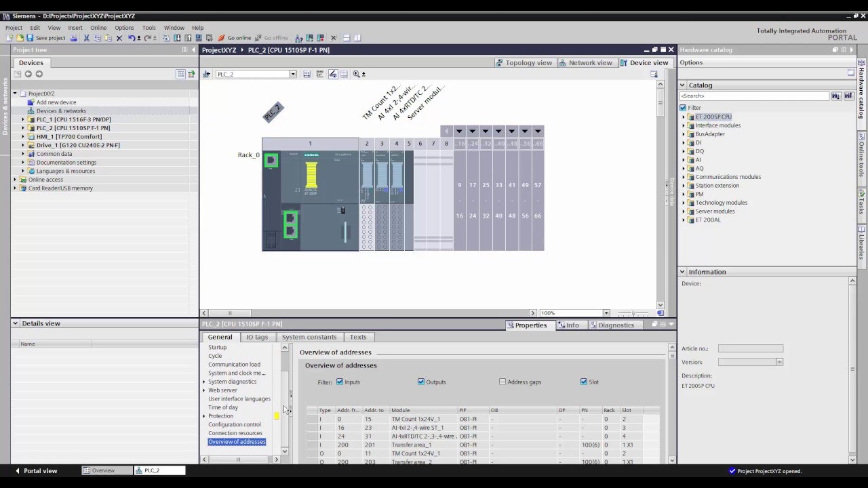Image resolution: width=868 pixels, height=488 pixels.
Task: Expand Online access tree node
Action: pos(15,180)
